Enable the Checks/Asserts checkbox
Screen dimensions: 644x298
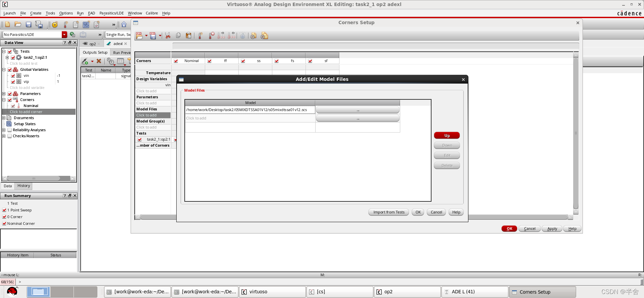(x=10, y=136)
